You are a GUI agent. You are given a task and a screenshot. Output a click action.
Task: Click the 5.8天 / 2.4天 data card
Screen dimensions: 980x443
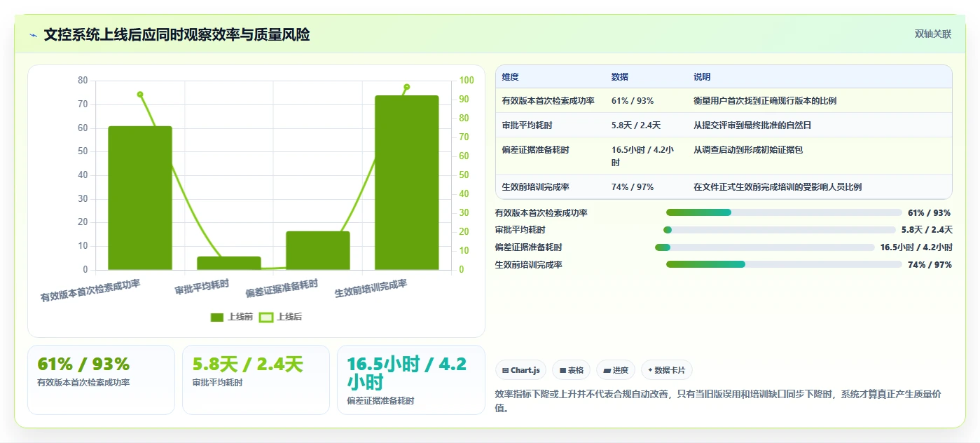coord(256,379)
